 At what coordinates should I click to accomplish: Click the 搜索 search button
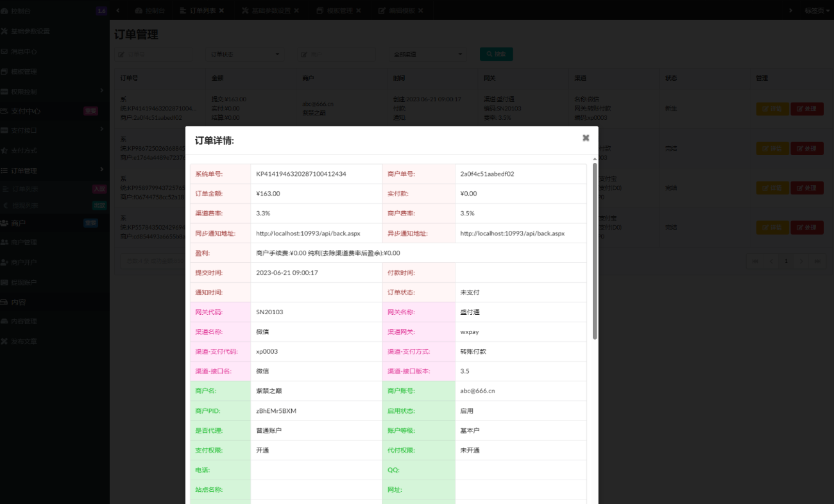point(496,55)
